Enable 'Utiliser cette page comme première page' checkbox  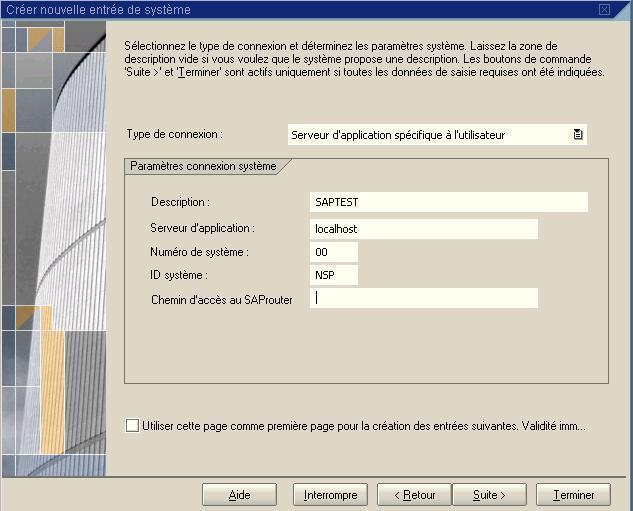(133, 425)
